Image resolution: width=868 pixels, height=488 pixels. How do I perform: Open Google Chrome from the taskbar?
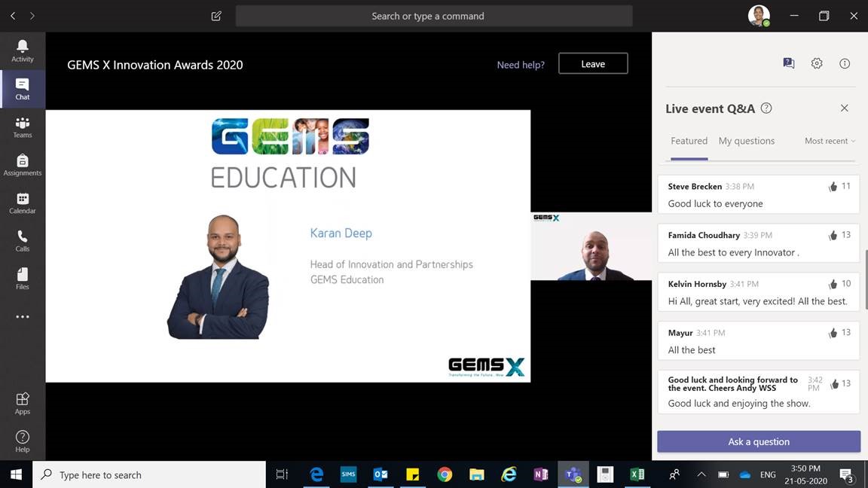click(445, 474)
